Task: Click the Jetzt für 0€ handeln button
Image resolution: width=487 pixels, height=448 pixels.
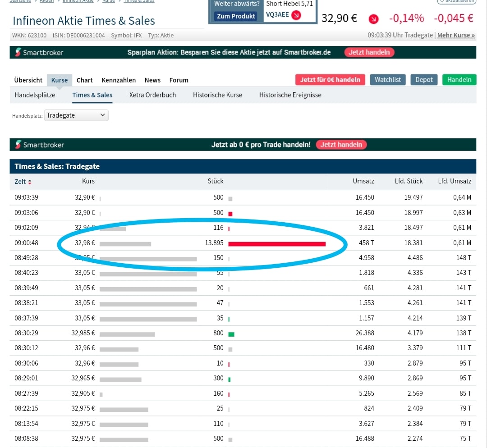Action: (x=330, y=79)
